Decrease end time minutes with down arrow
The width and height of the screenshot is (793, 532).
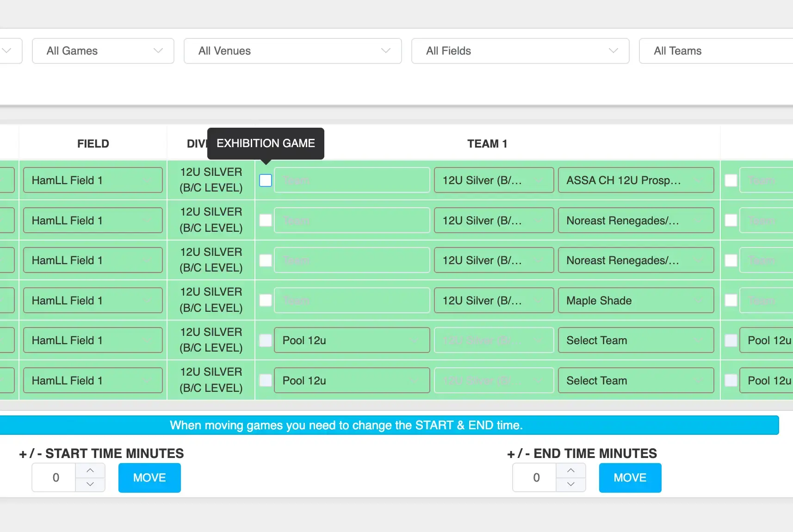point(571,484)
